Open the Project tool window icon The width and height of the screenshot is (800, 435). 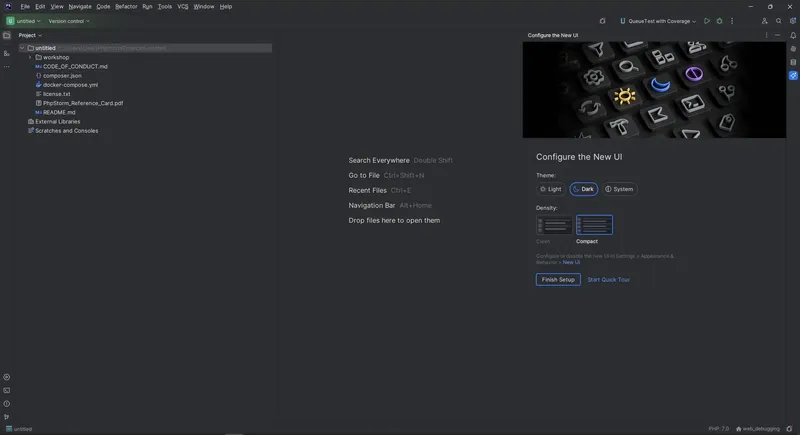pyautogui.click(x=7, y=35)
